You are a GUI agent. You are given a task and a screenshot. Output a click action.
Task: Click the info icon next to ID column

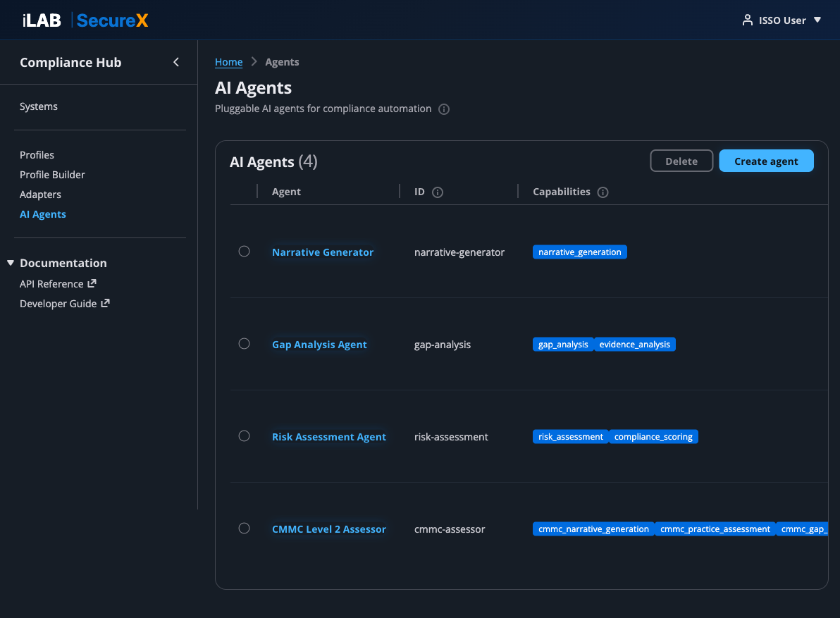pyautogui.click(x=437, y=192)
